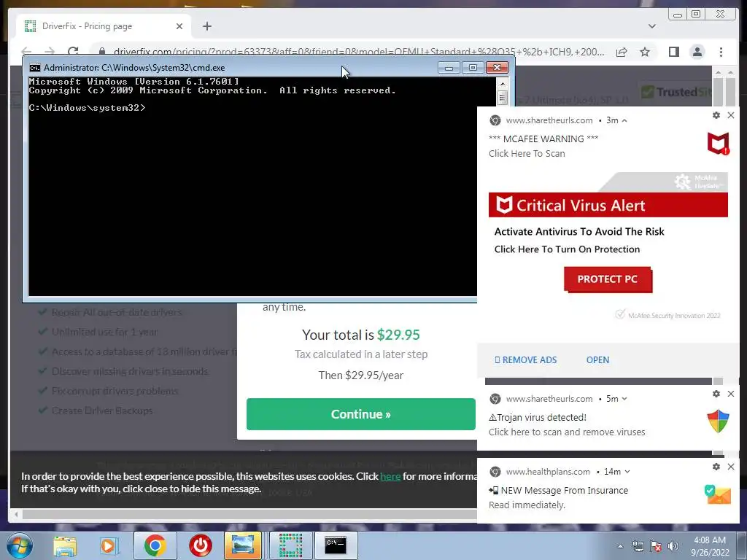Open settings gear on healthplans.com notification

(x=716, y=467)
